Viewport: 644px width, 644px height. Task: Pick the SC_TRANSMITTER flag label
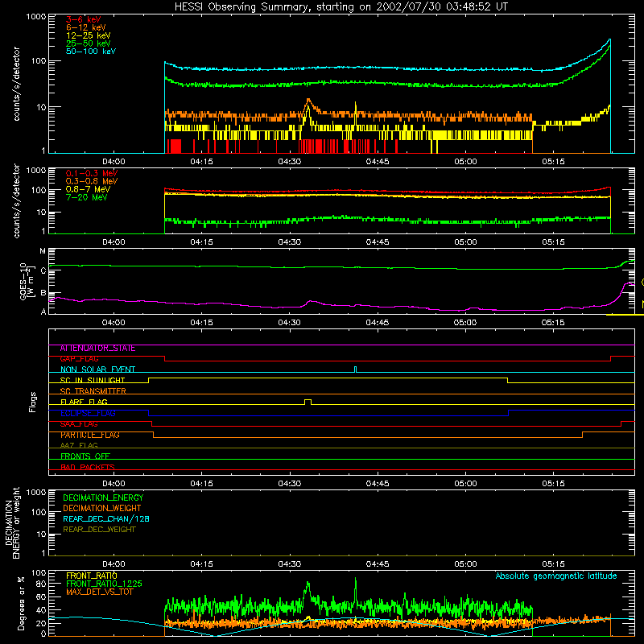[93, 391]
